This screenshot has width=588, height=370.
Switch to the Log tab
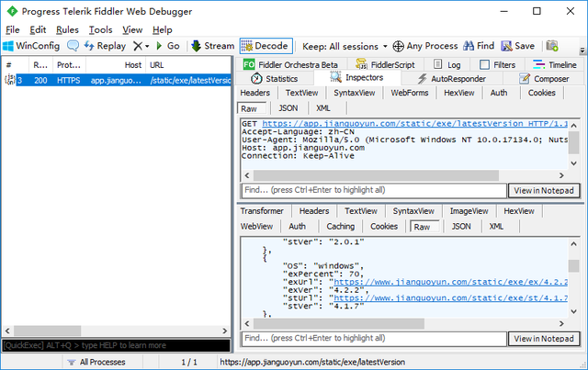tap(447, 65)
